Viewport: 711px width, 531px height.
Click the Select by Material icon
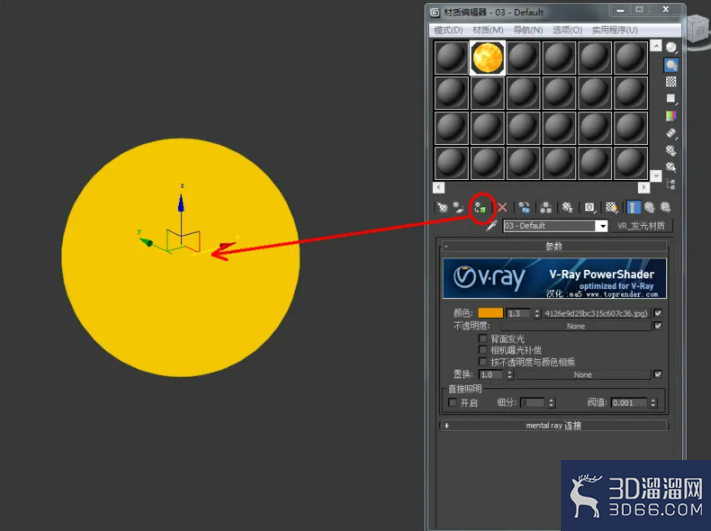click(x=671, y=167)
